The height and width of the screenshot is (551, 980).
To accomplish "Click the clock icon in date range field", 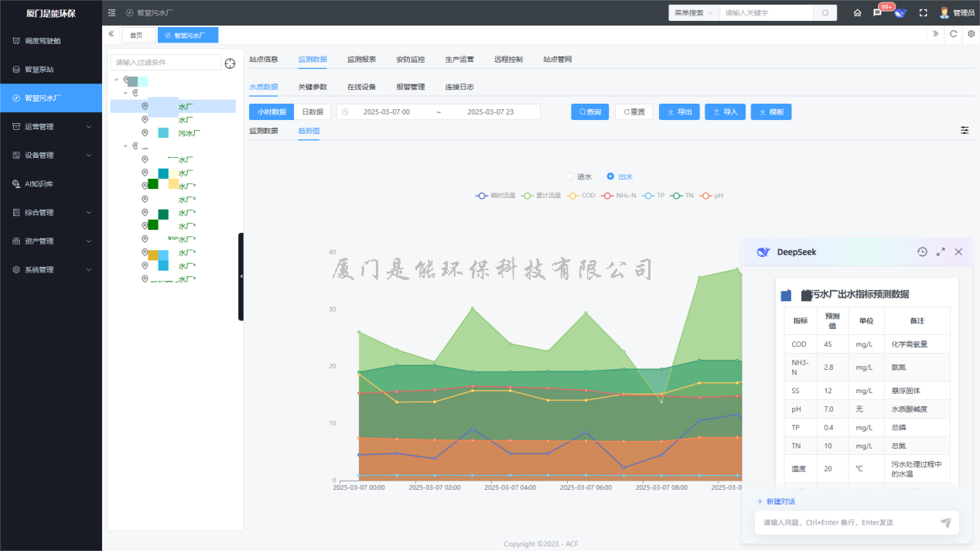I will point(345,112).
